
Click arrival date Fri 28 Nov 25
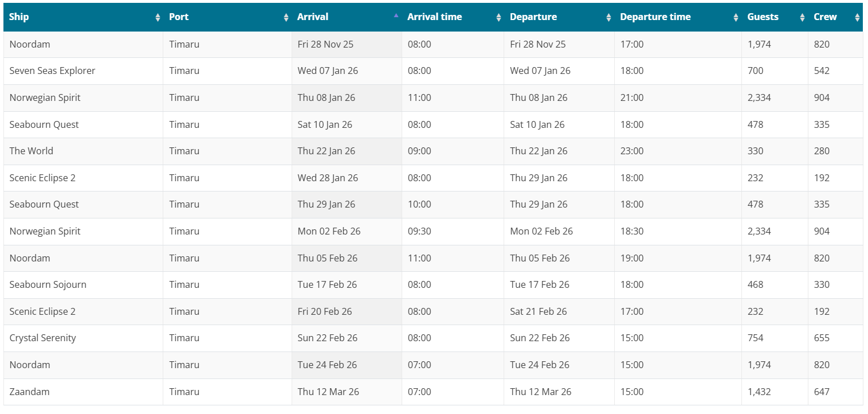click(x=325, y=45)
